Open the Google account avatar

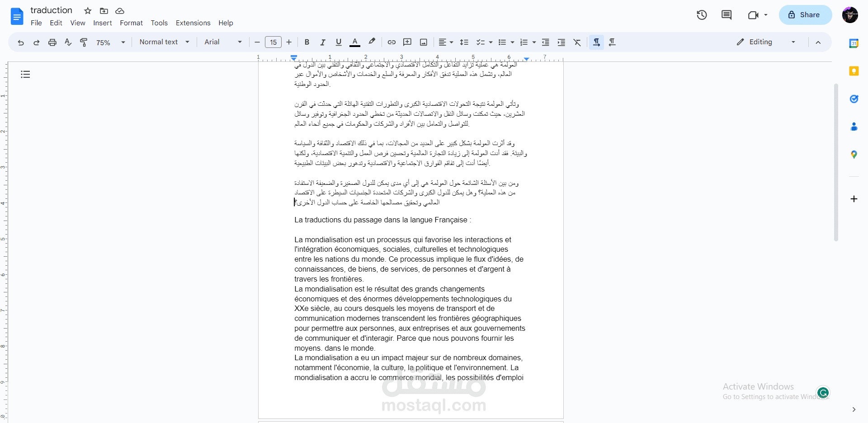click(x=850, y=15)
